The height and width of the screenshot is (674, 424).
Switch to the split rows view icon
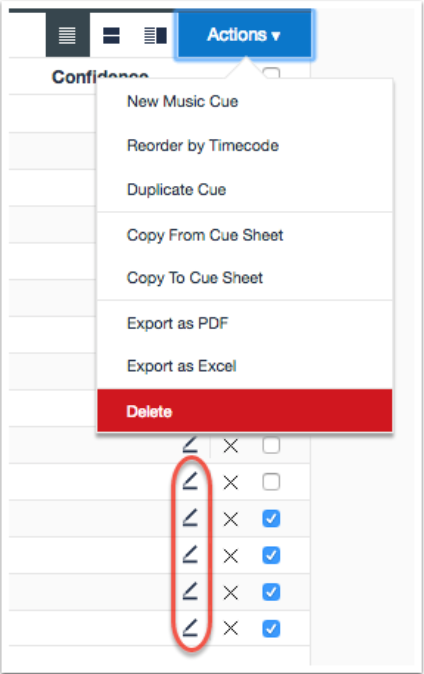pos(111,35)
